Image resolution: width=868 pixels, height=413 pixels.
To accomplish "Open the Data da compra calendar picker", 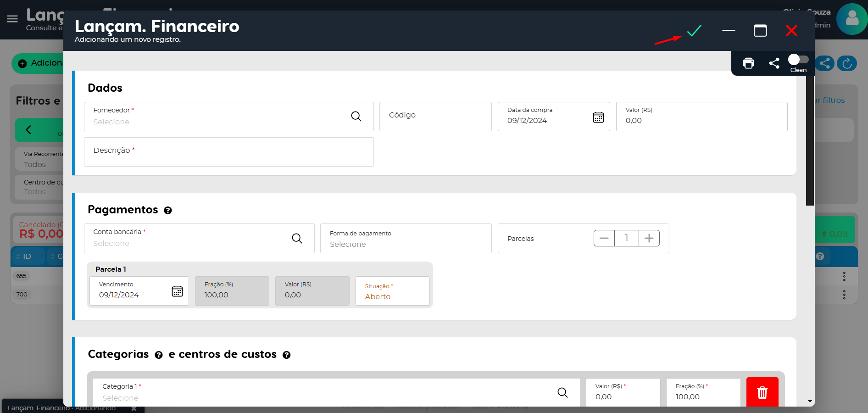I will (x=598, y=117).
